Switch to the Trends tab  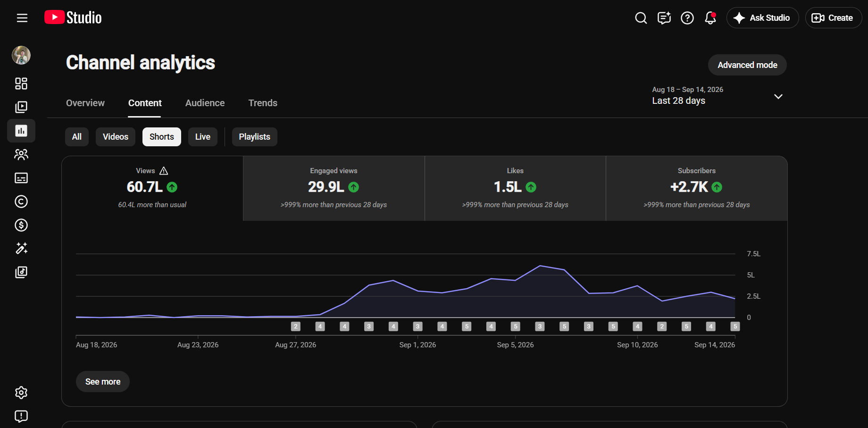(x=263, y=103)
